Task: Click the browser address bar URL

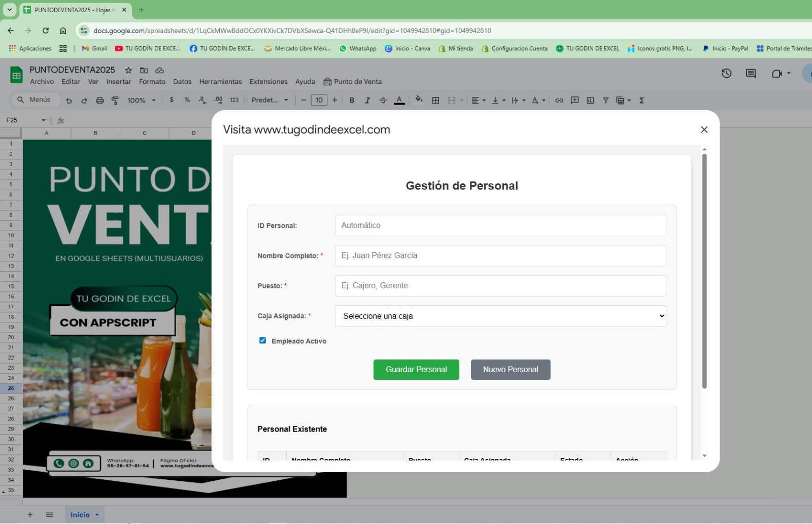Action: tap(292, 30)
